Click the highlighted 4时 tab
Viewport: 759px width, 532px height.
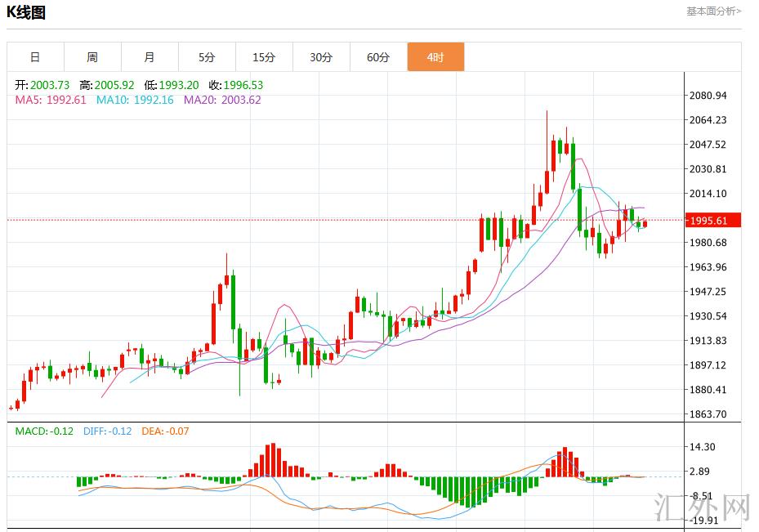tap(435, 57)
